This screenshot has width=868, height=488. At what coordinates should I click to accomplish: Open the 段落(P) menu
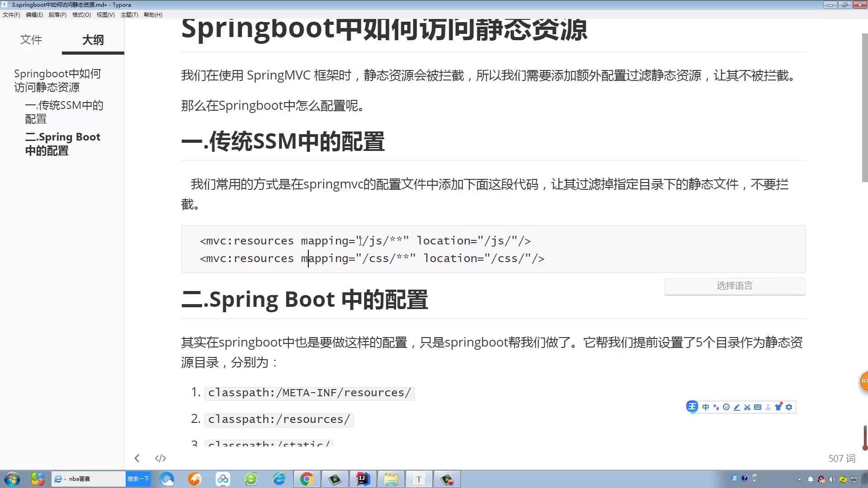click(57, 15)
